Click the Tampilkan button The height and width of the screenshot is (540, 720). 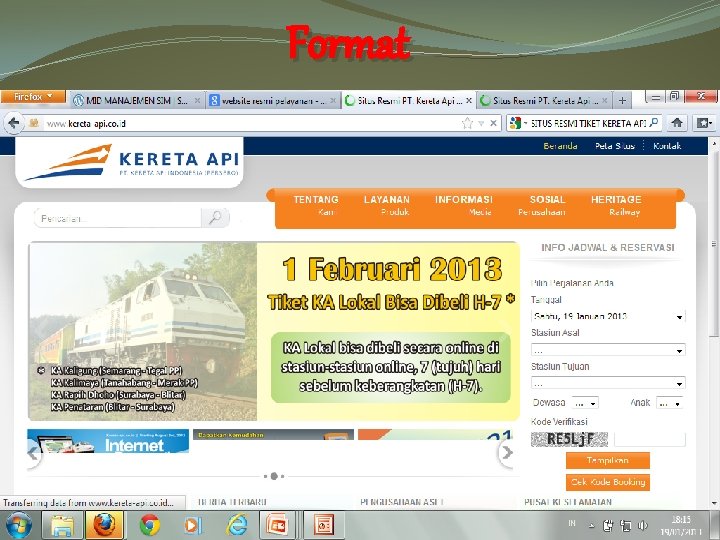click(608, 460)
